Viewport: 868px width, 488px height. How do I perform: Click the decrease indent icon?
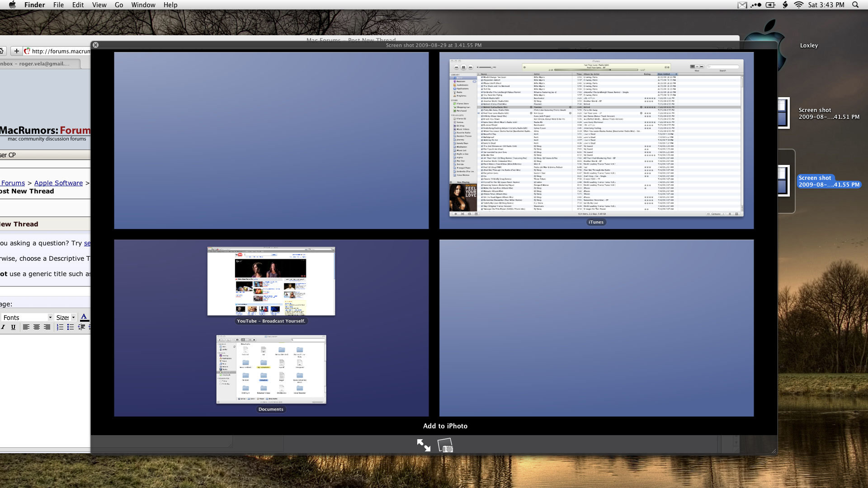(81, 327)
